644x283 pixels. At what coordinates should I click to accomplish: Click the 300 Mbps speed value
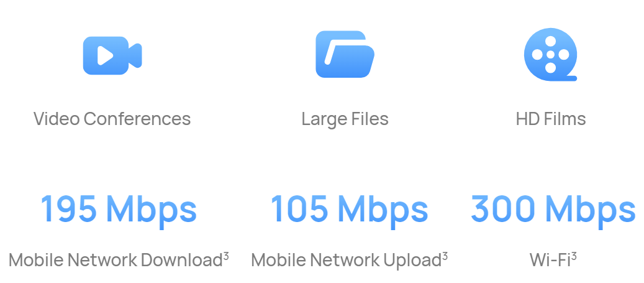(553, 210)
